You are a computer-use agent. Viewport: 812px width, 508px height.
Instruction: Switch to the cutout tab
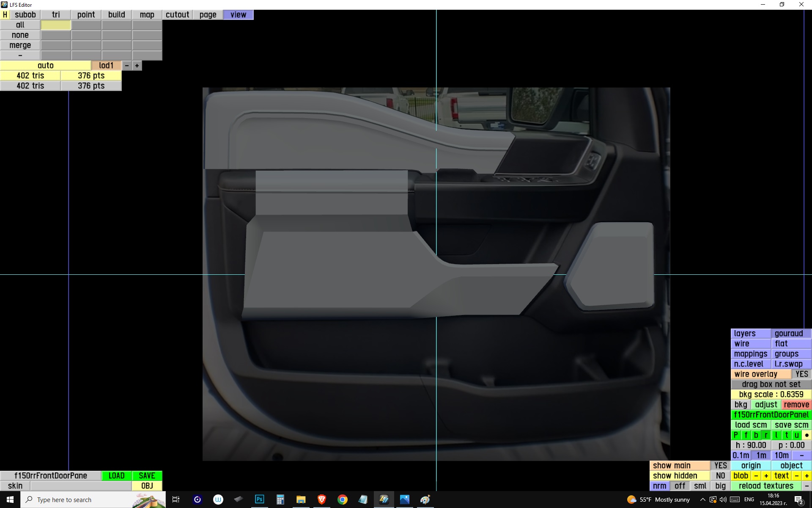(x=177, y=15)
